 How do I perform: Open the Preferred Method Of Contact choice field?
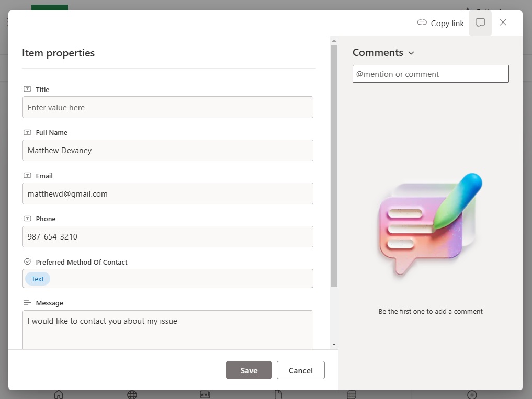pos(167,279)
